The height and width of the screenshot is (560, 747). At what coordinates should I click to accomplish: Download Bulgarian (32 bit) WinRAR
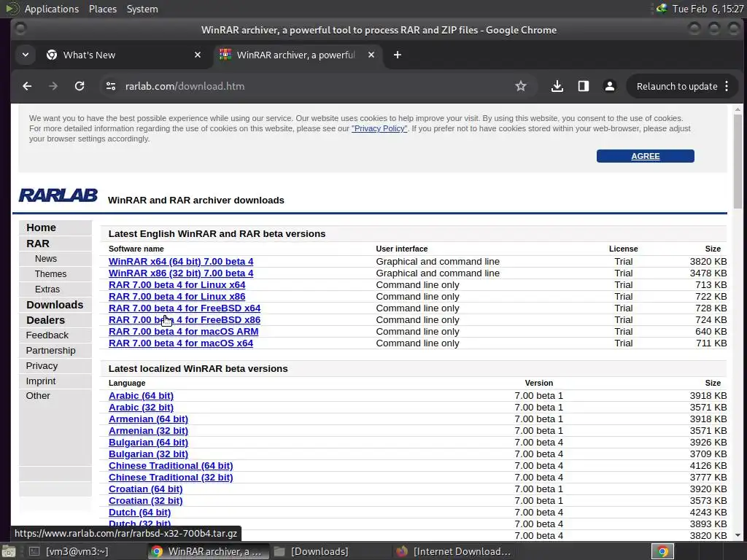pos(148,454)
